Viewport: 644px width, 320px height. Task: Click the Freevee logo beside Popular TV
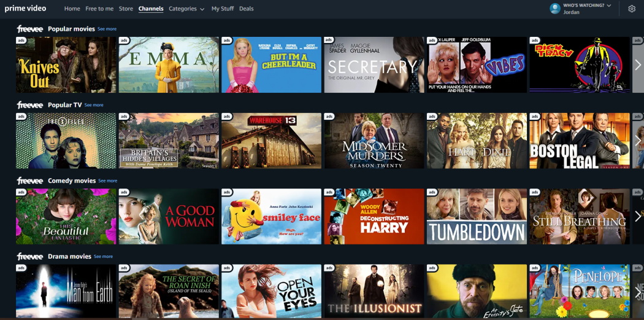pyautogui.click(x=30, y=105)
